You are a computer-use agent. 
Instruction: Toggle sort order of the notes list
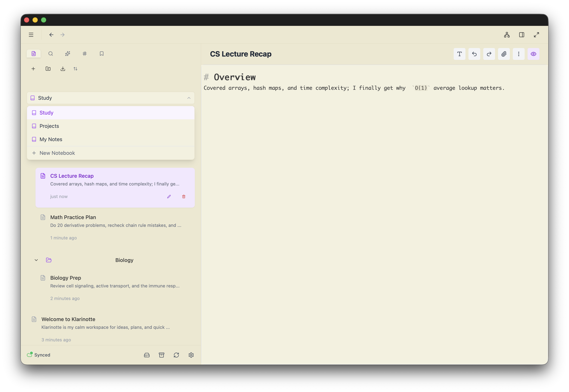click(x=75, y=69)
